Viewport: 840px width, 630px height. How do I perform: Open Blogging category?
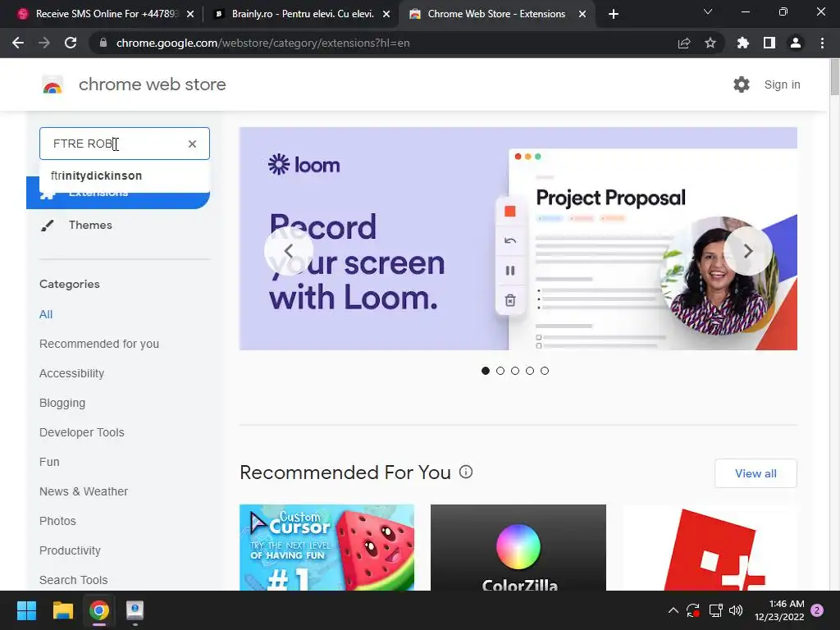tap(62, 403)
